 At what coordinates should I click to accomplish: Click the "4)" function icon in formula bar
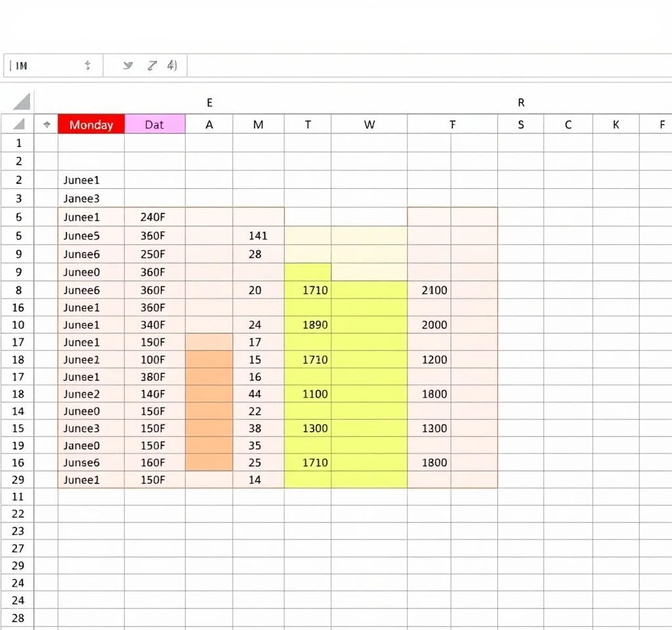[172, 66]
